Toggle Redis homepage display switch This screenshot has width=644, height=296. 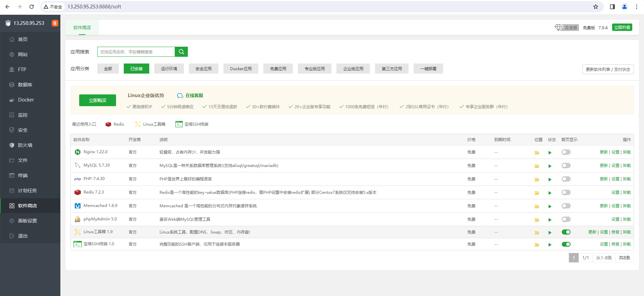point(566,193)
